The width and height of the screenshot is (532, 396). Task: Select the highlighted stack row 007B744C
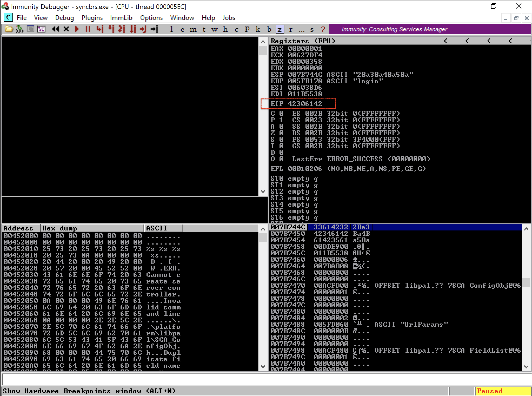396,227
